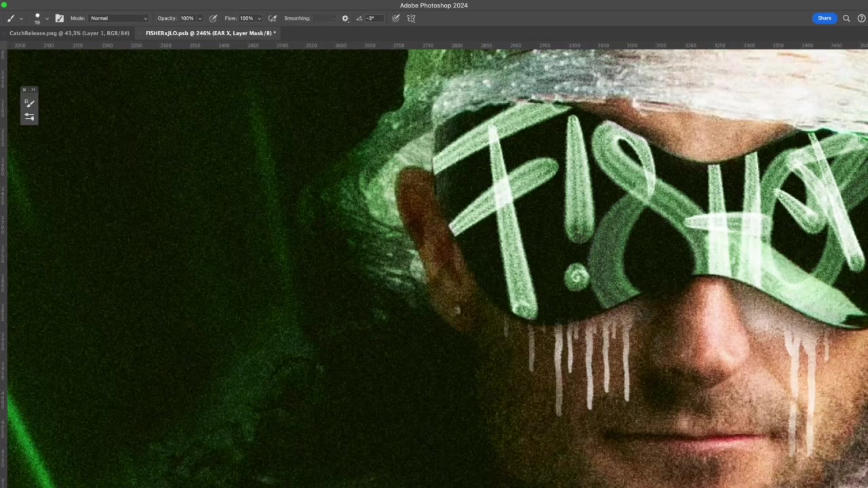The image size is (868, 488).
Task: Click the green window zoom button
Action: coord(3,5)
